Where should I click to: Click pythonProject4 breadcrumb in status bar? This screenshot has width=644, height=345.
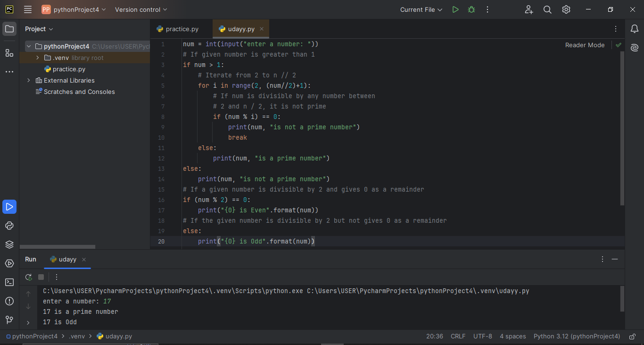[32, 337]
